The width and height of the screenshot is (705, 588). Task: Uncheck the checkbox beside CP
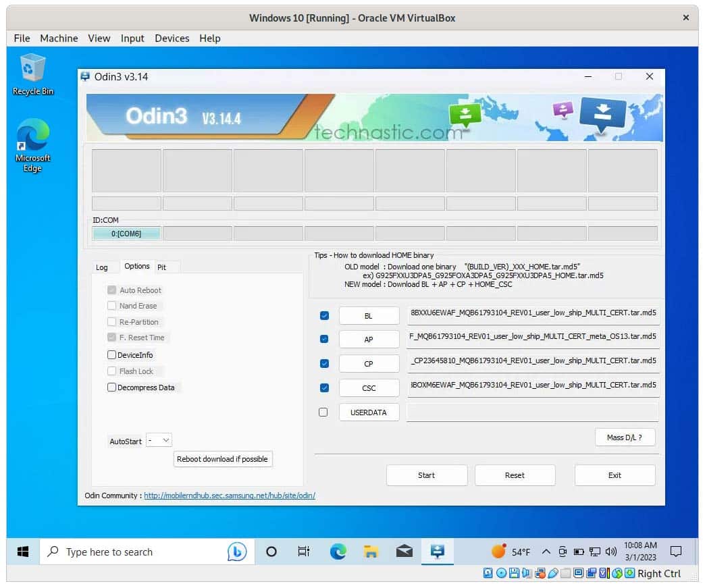coord(324,363)
